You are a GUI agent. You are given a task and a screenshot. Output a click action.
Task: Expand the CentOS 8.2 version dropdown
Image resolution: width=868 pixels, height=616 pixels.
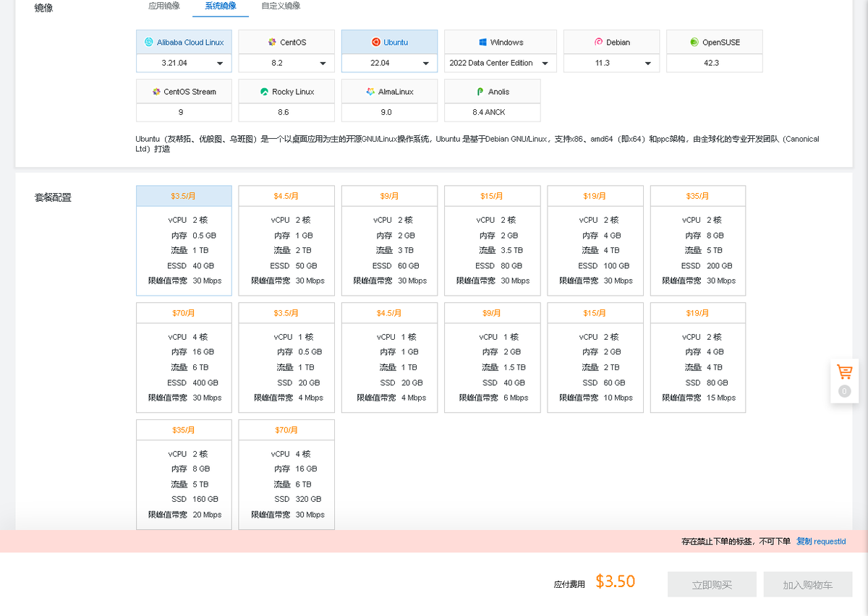[x=286, y=63]
